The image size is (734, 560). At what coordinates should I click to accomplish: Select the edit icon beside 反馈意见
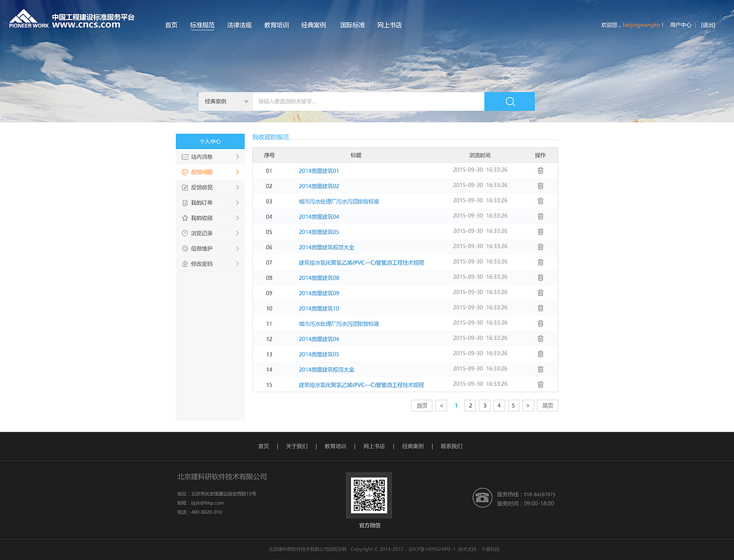(185, 187)
